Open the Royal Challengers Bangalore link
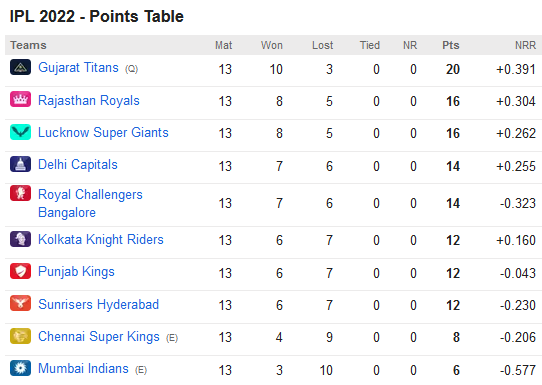 (90, 204)
